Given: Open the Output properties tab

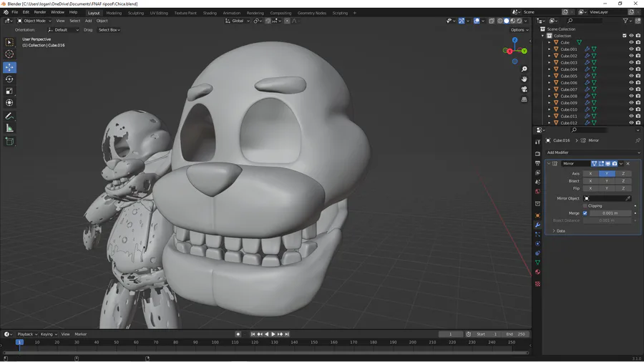Looking at the screenshot, I should [x=537, y=163].
